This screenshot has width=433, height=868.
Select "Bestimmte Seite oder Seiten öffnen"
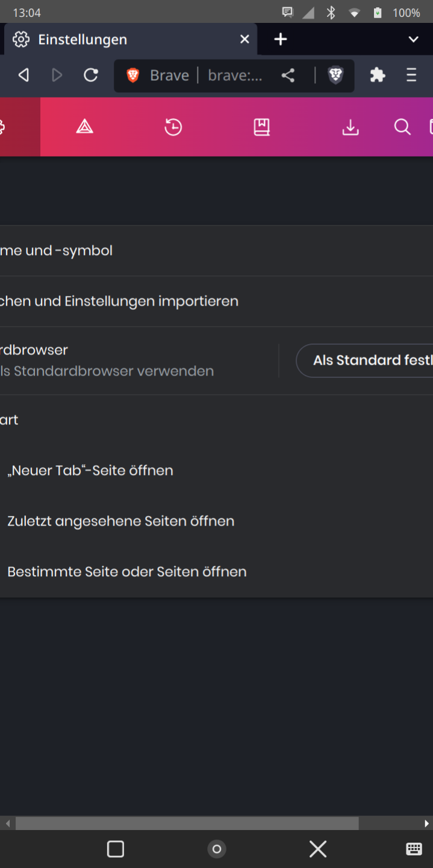126,571
